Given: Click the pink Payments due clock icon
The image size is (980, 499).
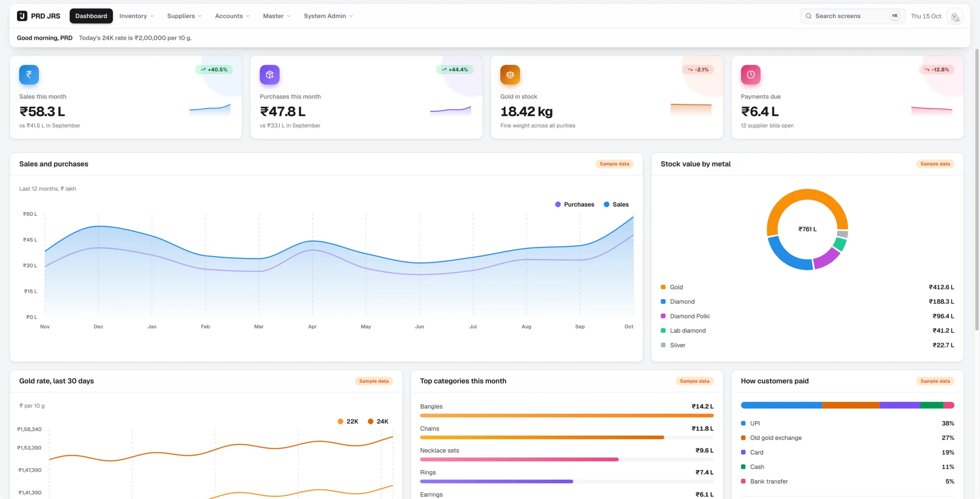Looking at the screenshot, I should 751,75.
